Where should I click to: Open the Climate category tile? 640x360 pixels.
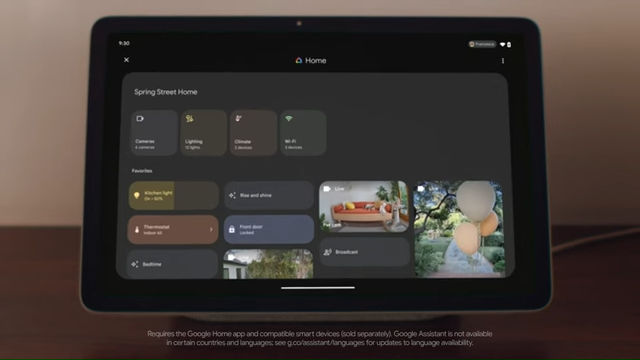pos(253,133)
